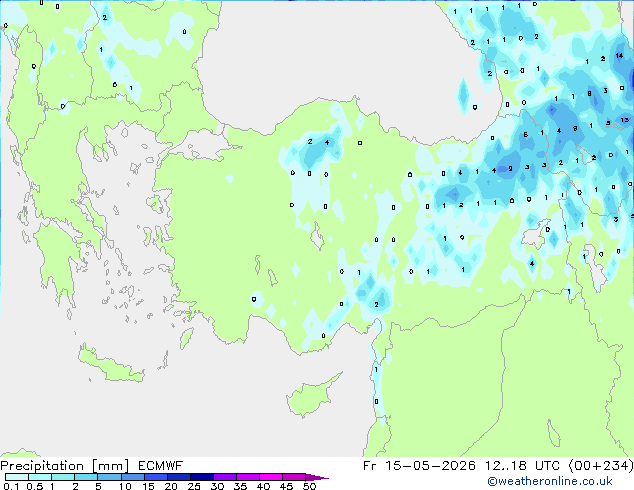
Task: Click the 40–45 mm magenta legend swatch
Action: [271, 477]
